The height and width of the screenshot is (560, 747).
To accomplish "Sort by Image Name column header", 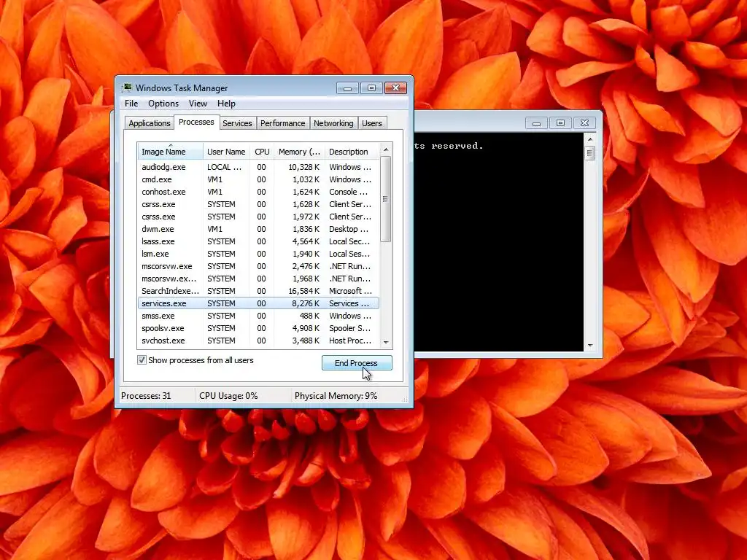I will click(170, 152).
